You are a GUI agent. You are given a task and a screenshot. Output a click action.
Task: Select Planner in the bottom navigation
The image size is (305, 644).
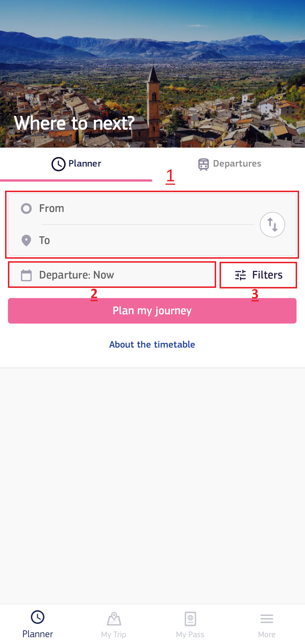38,624
